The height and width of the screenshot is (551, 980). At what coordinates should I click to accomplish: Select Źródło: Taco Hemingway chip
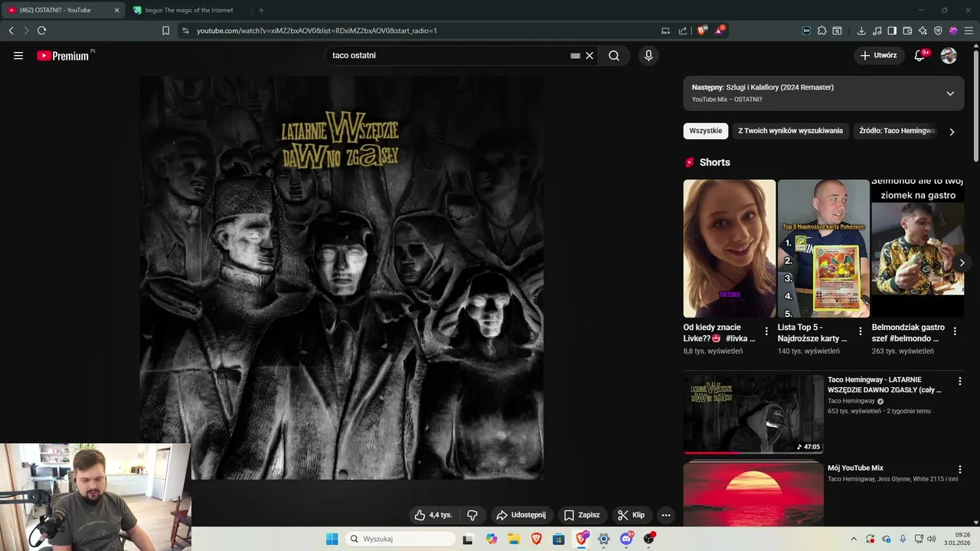(x=897, y=131)
